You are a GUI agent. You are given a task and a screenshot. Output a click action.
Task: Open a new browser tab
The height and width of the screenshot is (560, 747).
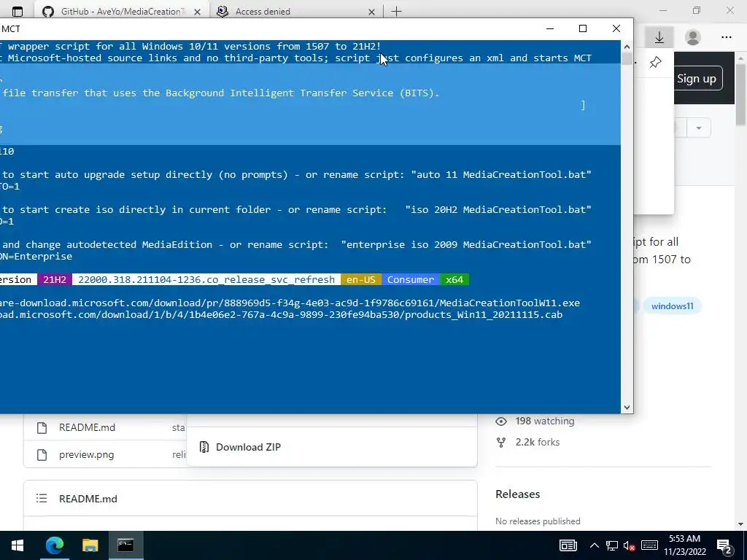396,12
